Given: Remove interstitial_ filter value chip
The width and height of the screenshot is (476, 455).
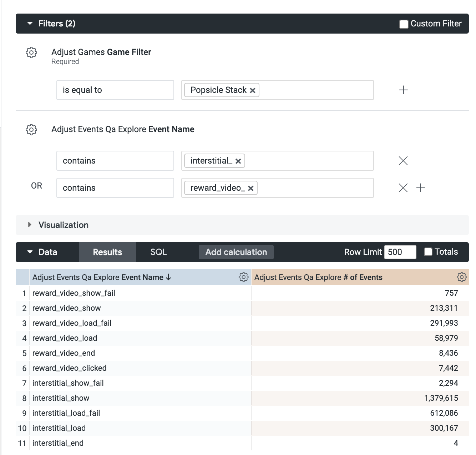Looking at the screenshot, I should tap(238, 161).
